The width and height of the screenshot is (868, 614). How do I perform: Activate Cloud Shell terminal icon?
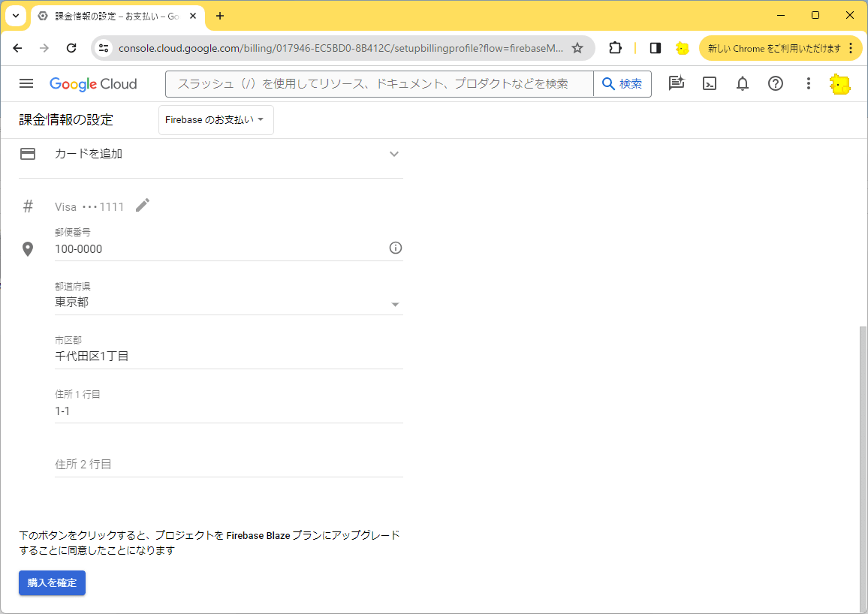pos(709,83)
